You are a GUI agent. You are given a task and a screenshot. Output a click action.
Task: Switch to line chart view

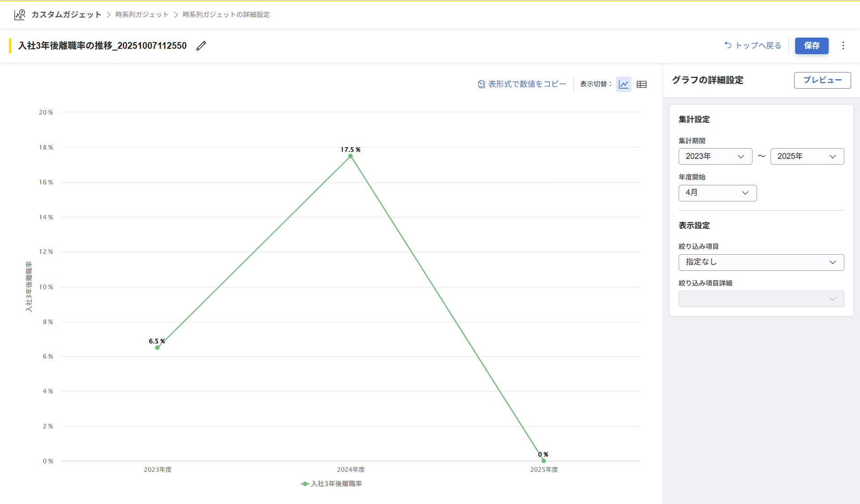point(623,84)
